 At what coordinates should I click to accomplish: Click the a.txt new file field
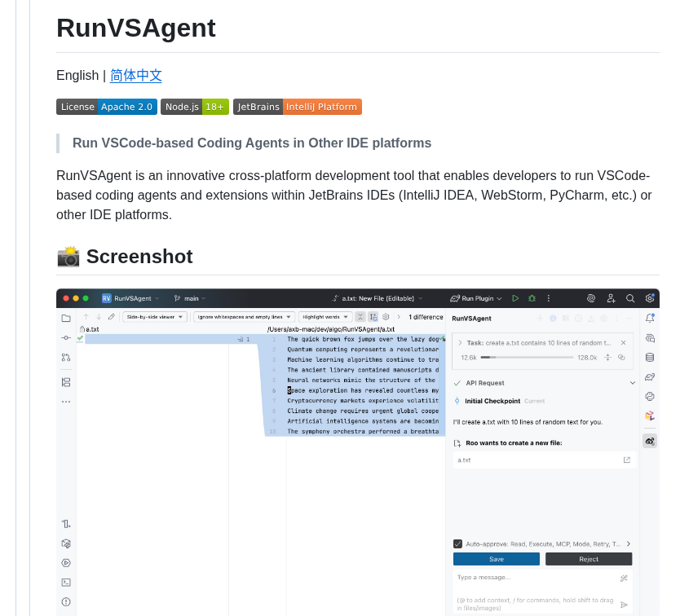(x=545, y=460)
